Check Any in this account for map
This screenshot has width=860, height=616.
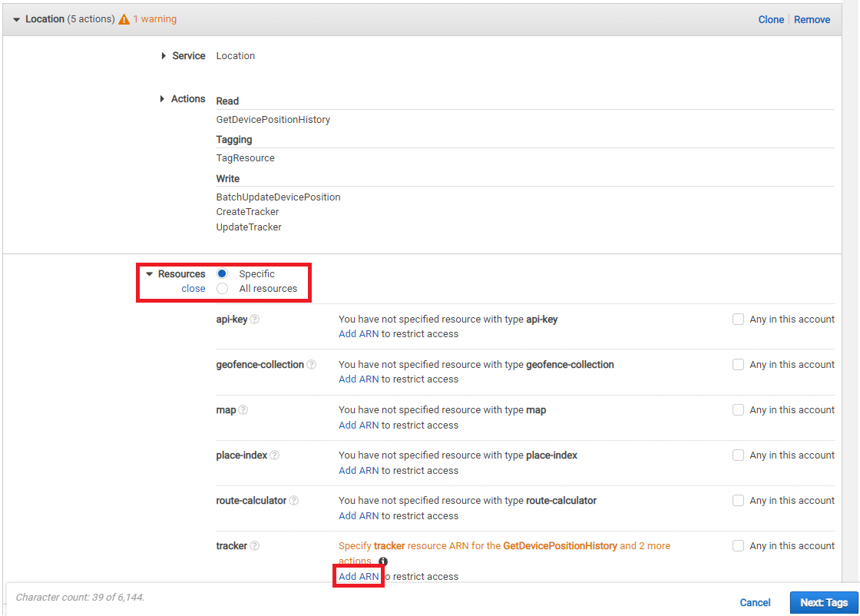pyautogui.click(x=738, y=409)
